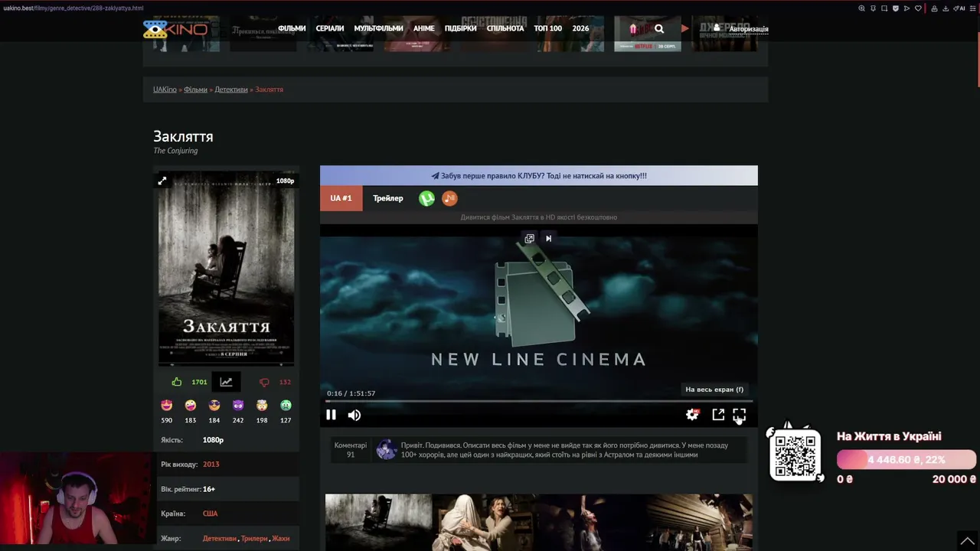The height and width of the screenshot is (551, 980).
Task: React with the heart-eyes emoji (590)
Action: click(167, 406)
